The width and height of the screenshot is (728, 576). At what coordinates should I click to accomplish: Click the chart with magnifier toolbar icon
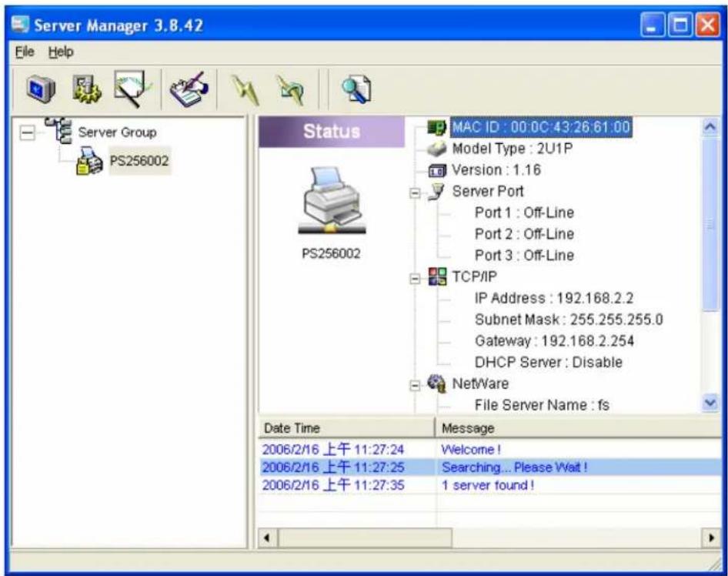coord(132,89)
